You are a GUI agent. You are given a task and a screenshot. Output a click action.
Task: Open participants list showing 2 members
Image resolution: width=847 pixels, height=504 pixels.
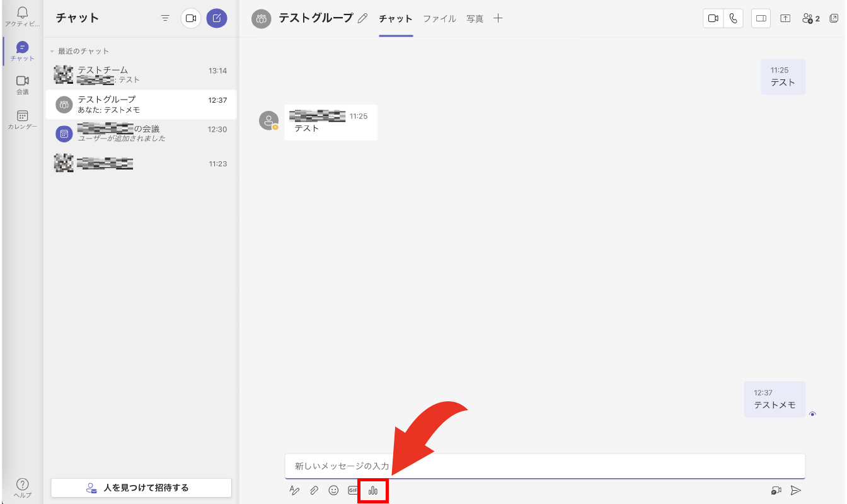click(x=810, y=18)
